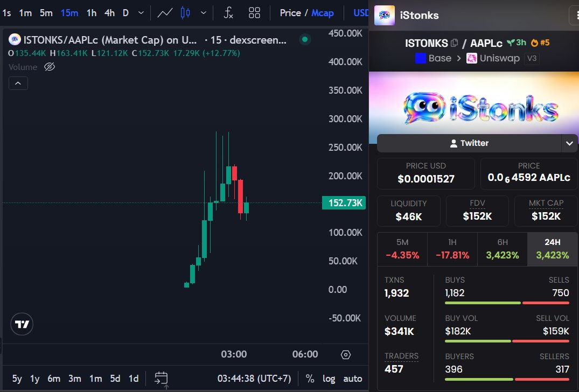This screenshot has width=579, height=392.
Task: Copy ISTONKS token address icon
Action: [454, 43]
